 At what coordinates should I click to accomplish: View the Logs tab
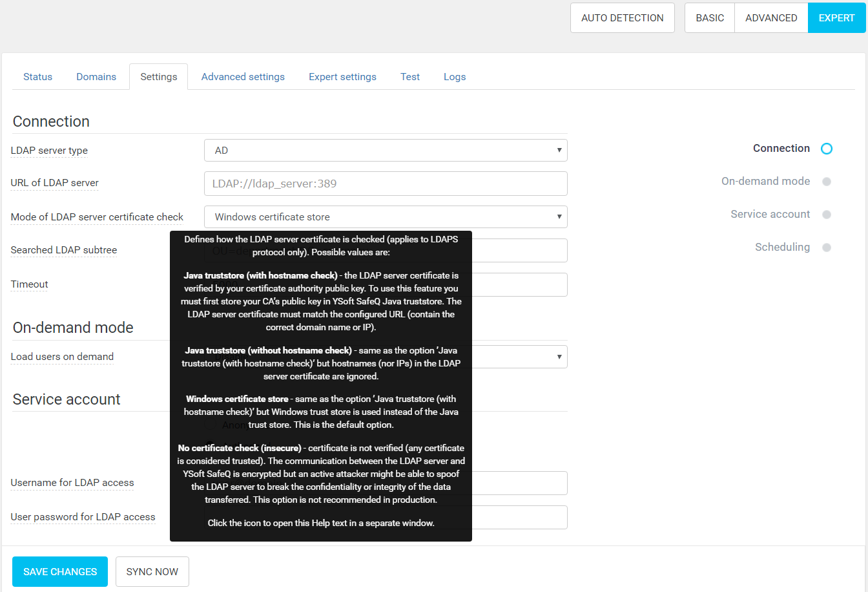click(x=455, y=77)
